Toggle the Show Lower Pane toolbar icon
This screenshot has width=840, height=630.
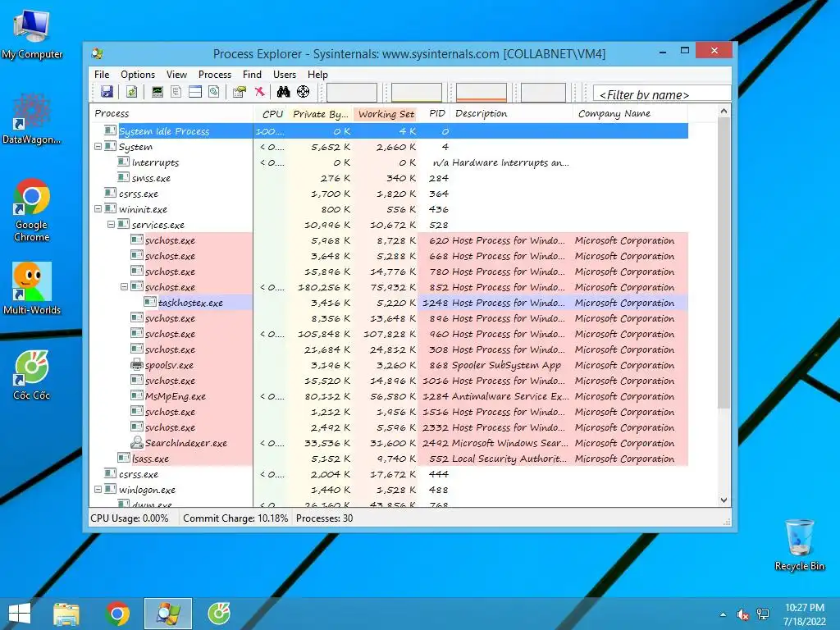195,92
